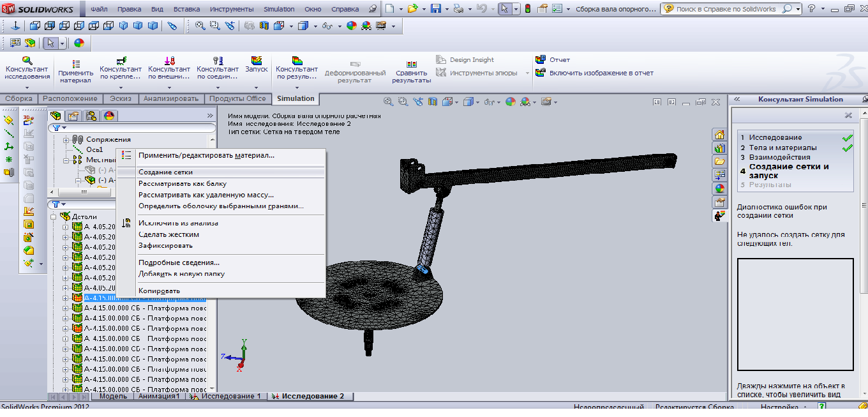Viewport: 868px width, 417px height.
Task: Click the Print icon
Action: pyautogui.click(x=458, y=9)
